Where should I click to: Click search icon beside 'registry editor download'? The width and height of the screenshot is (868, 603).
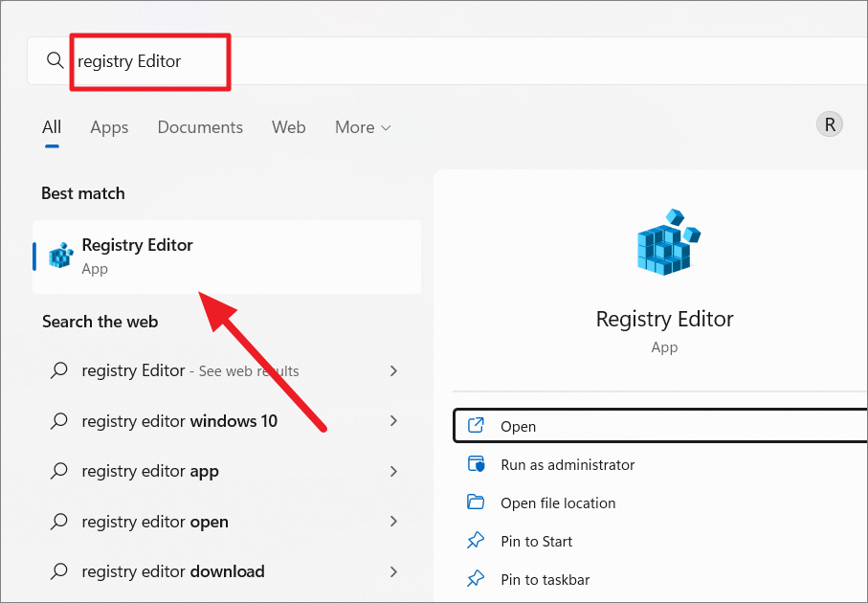[58, 570]
